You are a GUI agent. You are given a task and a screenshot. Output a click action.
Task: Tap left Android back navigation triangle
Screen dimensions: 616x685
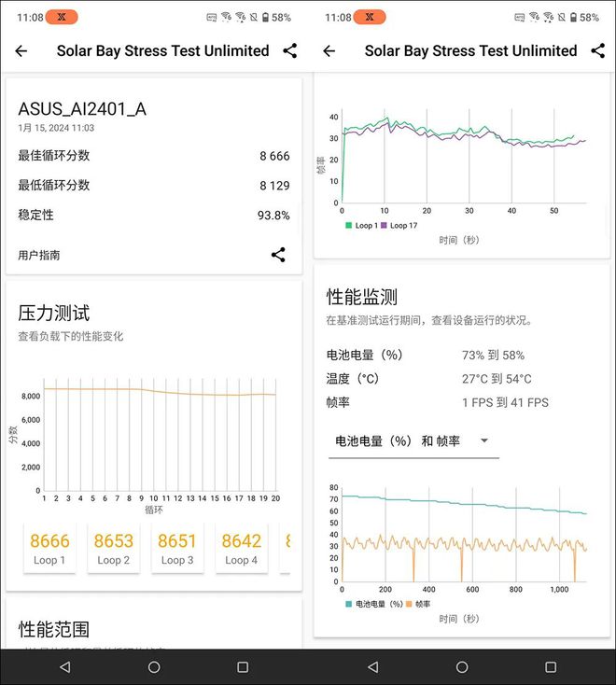click(65, 666)
